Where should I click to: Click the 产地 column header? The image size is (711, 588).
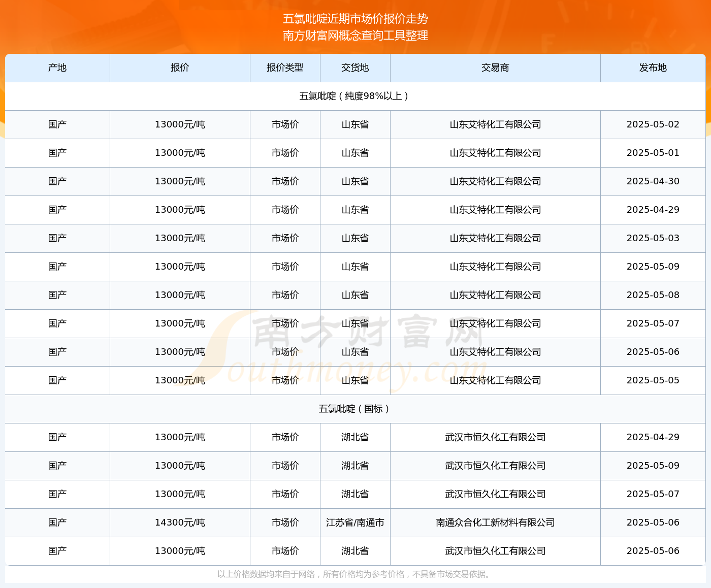coord(57,68)
